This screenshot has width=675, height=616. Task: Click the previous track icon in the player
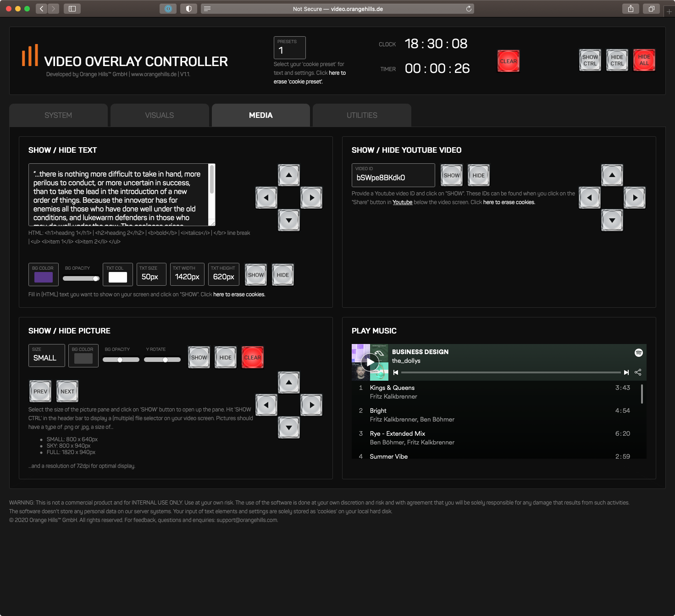(395, 372)
